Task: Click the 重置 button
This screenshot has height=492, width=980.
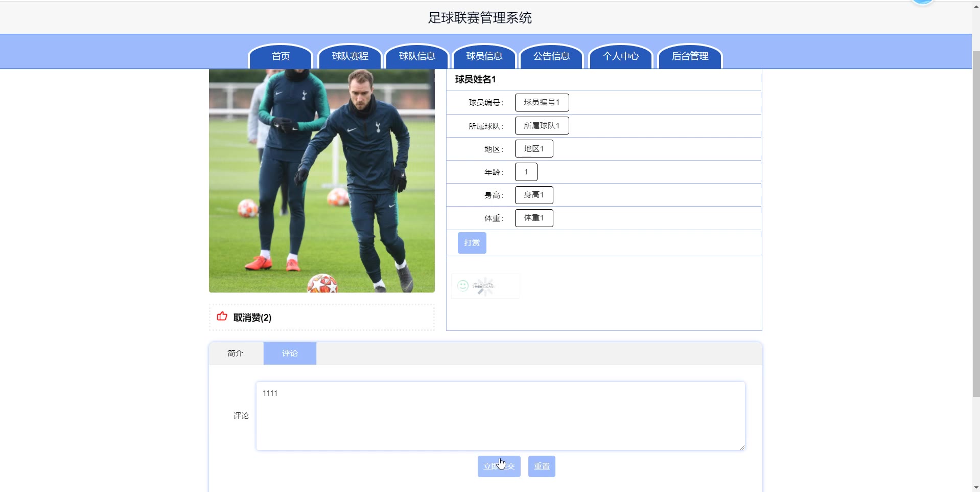Action: pos(542,466)
